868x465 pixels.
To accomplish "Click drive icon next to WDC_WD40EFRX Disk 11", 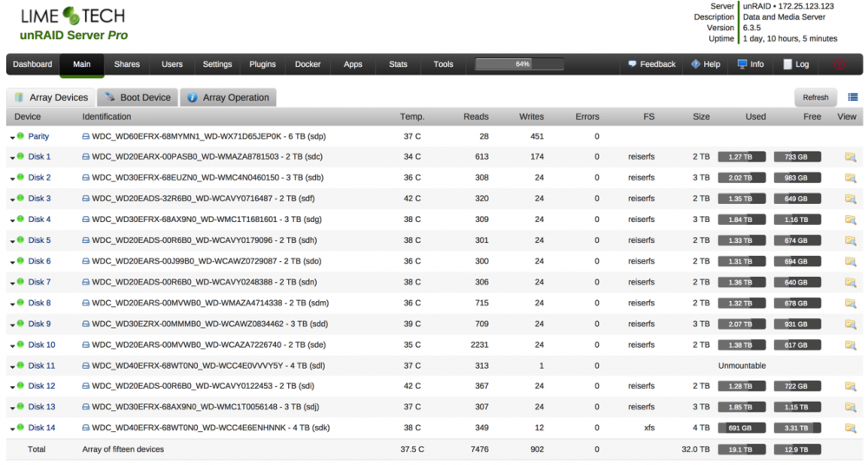I will (86, 366).
